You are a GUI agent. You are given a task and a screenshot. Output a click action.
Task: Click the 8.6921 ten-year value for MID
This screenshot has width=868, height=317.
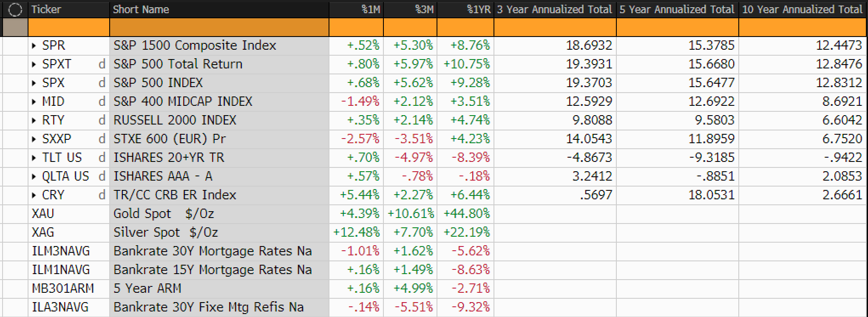pos(842,102)
